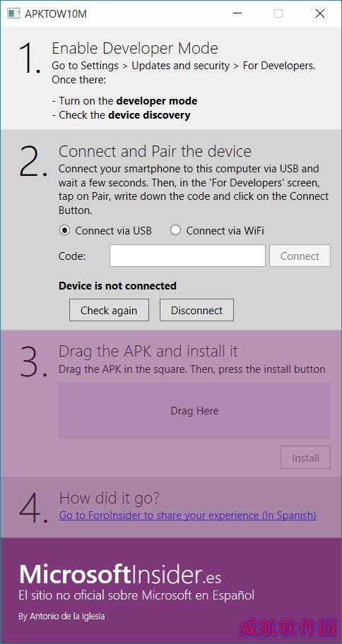
Task: Click the Install button
Action: coord(305,458)
